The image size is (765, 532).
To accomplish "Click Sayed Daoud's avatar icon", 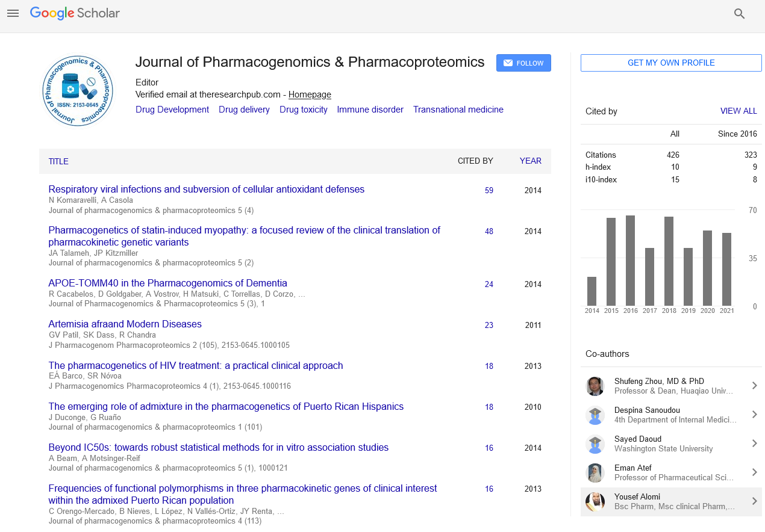I will pyautogui.click(x=595, y=444).
